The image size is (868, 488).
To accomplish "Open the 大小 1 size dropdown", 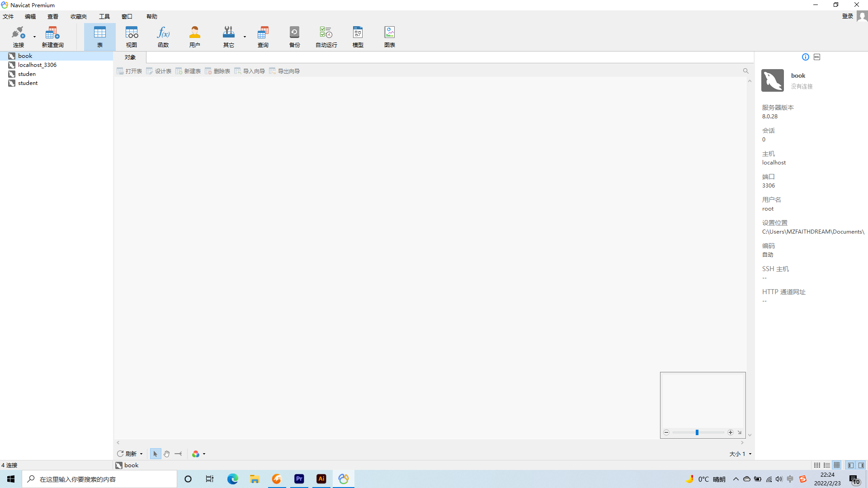I will coord(741,454).
